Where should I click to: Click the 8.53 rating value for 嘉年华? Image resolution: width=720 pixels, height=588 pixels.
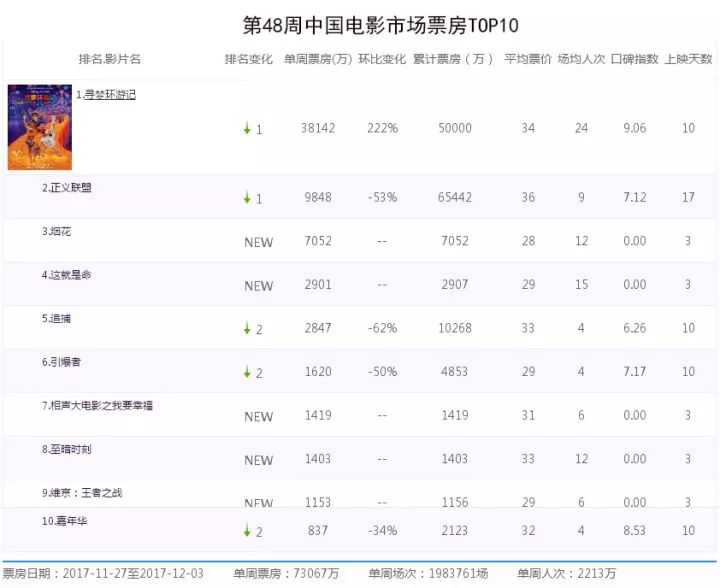pyautogui.click(x=635, y=531)
